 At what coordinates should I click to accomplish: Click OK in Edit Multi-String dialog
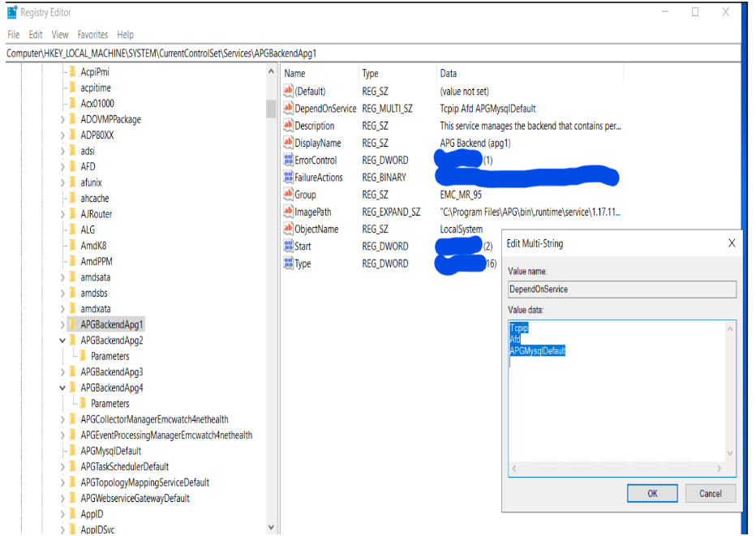point(652,493)
